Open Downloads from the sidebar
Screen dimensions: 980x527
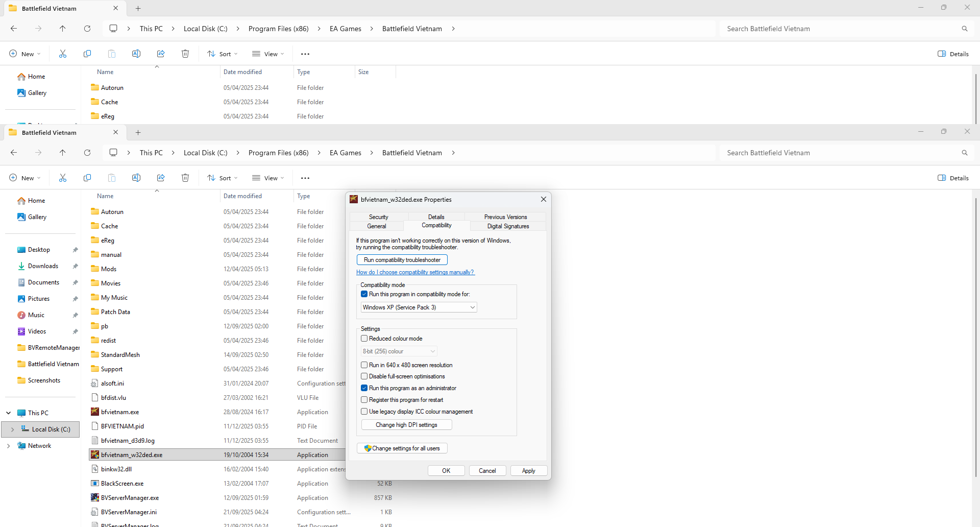(43, 266)
